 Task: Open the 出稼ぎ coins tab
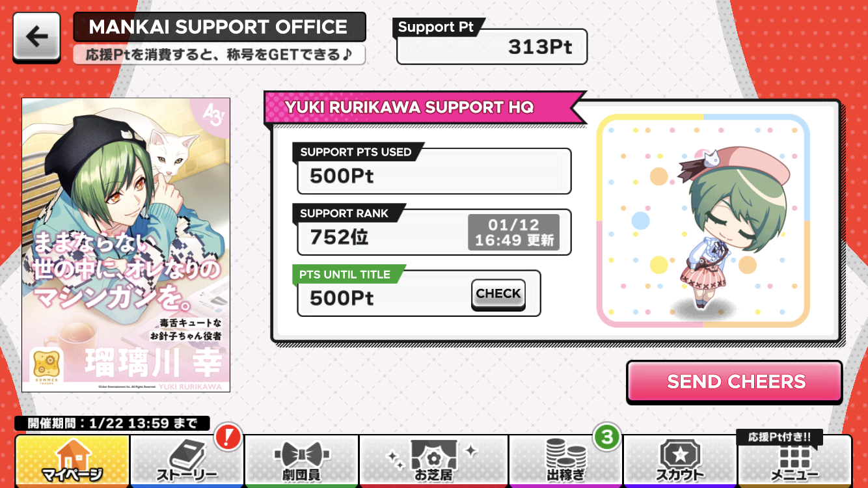click(x=565, y=461)
